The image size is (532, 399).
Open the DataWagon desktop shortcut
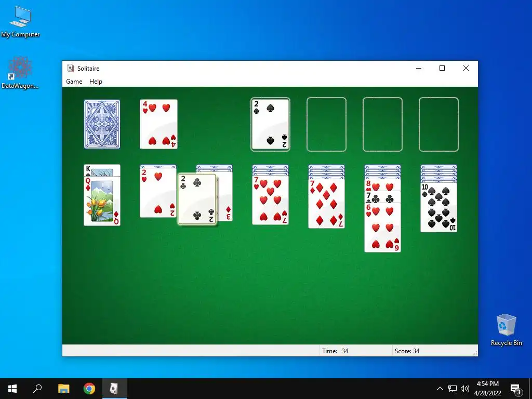click(20, 73)
